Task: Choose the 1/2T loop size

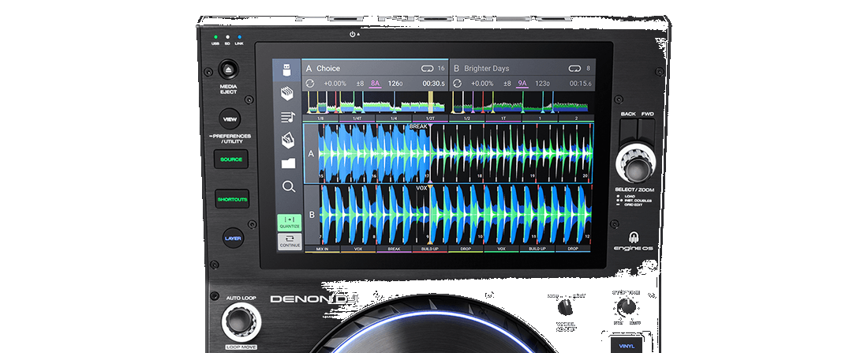Action: click(430, 118)
